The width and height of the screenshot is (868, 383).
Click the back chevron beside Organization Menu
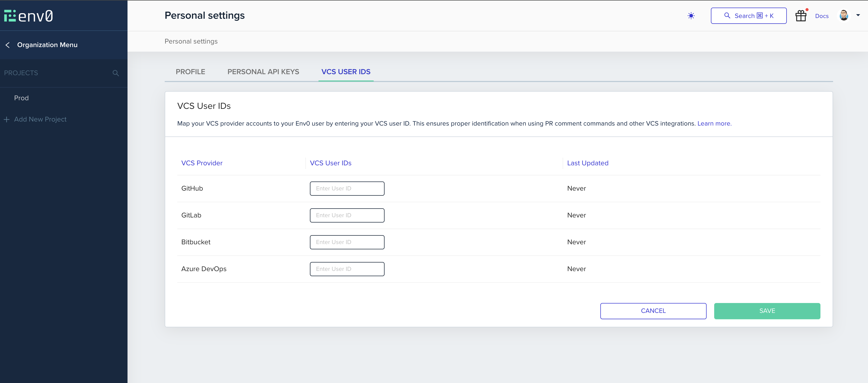coord(7,45)
